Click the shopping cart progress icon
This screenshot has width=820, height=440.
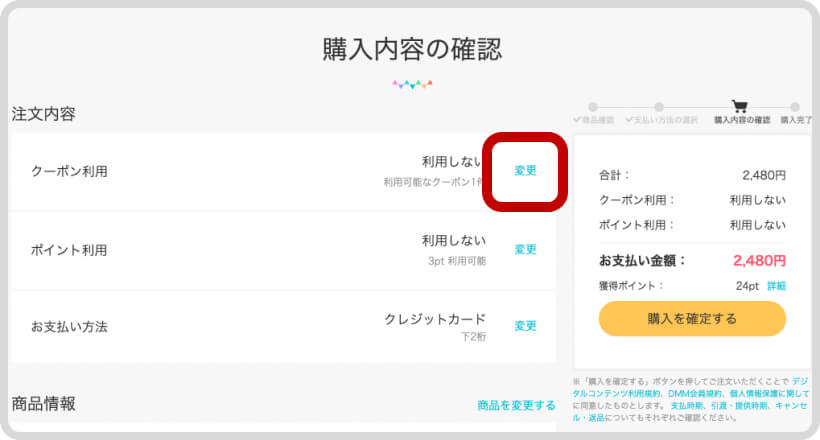click(x=740, y=106)
